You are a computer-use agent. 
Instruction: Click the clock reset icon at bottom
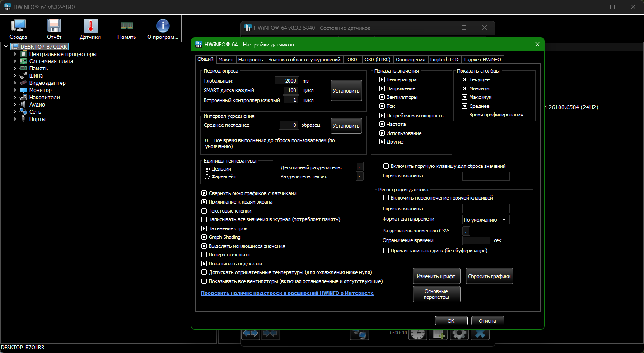(418, 334)
